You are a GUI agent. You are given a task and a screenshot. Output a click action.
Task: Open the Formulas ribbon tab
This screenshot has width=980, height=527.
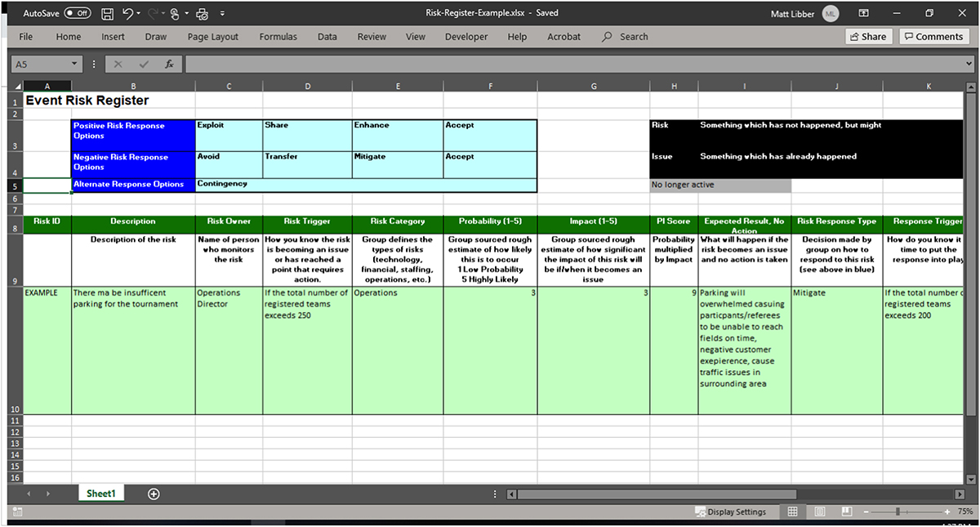tap(278, 37)
